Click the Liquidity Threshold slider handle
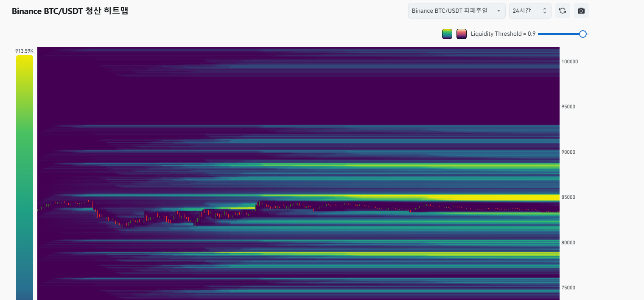This screenshot has height=300, width=644. pyautogui.click(x=583, y=34)
